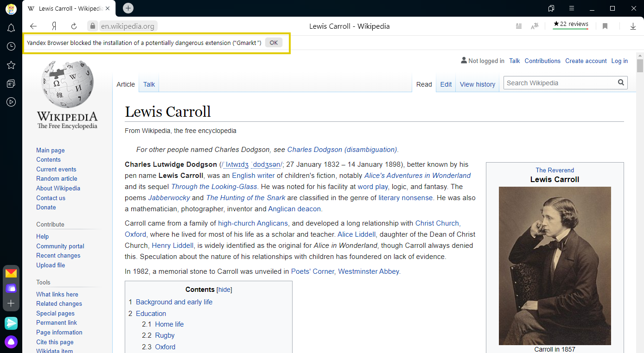Open browsing history clock icon
The height and width of the screenshot is (353, 644).
click(x=11, y=46)
